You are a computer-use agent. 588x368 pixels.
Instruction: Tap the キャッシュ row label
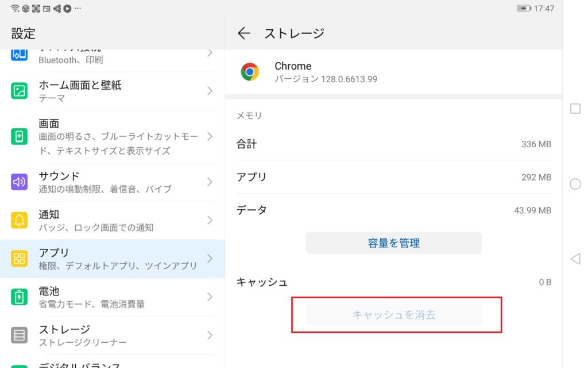point(262,282)
